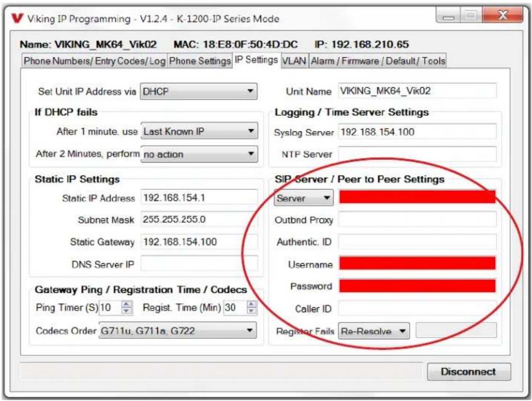This screenshot has height=401, width=532.
Task: Focus the NTP Server field
Action: pos(418,154)
